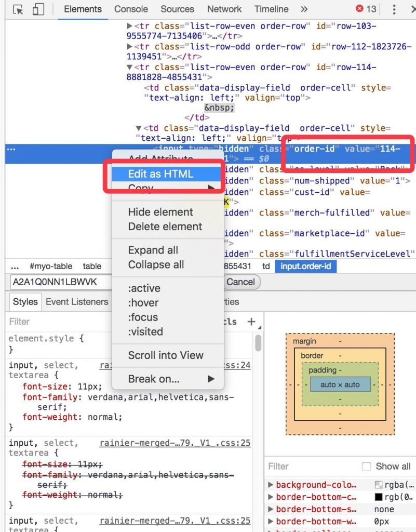
Task: Open the DevTools three-dot settings menu
Action: point(394,9)
